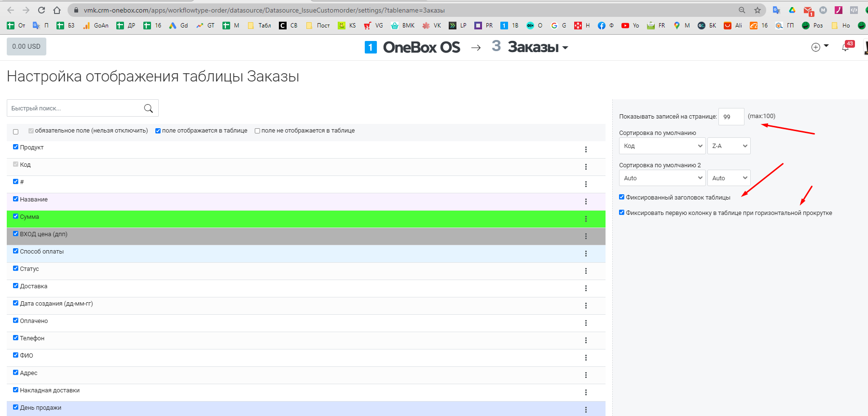Open the three-dot menu for Адрес row
868x416 pixels.
pos(586,375)
